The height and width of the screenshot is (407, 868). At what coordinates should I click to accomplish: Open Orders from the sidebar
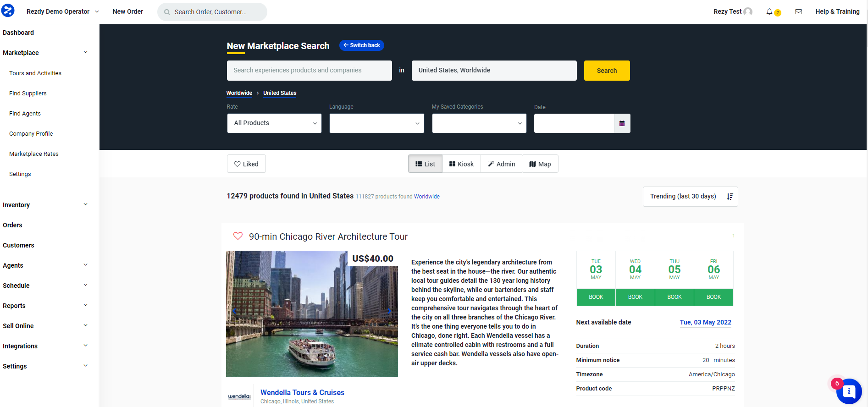[12, 225]
